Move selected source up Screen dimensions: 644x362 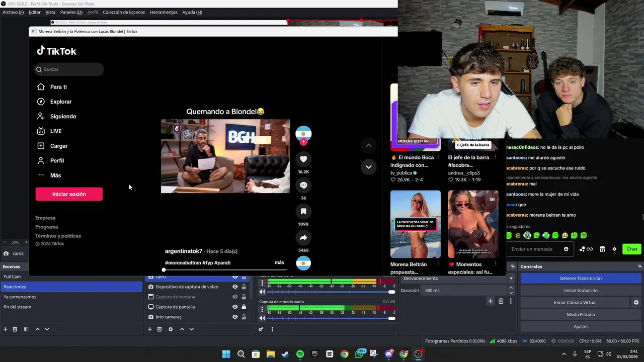182,329
